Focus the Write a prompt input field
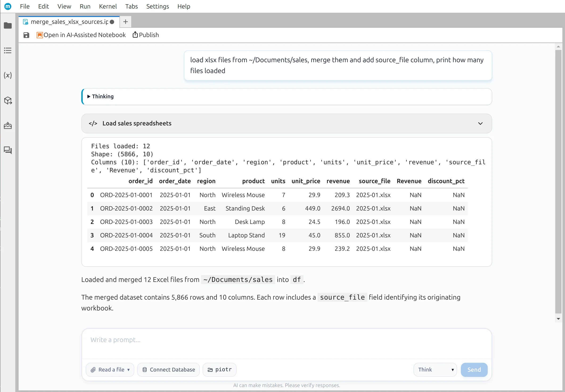Screen dimensions: 565x392 click(287, 343)
